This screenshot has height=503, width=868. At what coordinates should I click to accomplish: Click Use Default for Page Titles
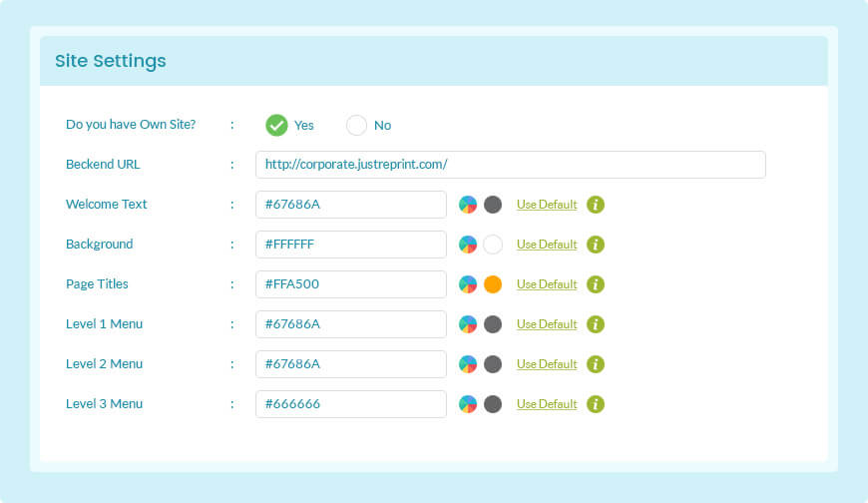[x=547, y=284]
